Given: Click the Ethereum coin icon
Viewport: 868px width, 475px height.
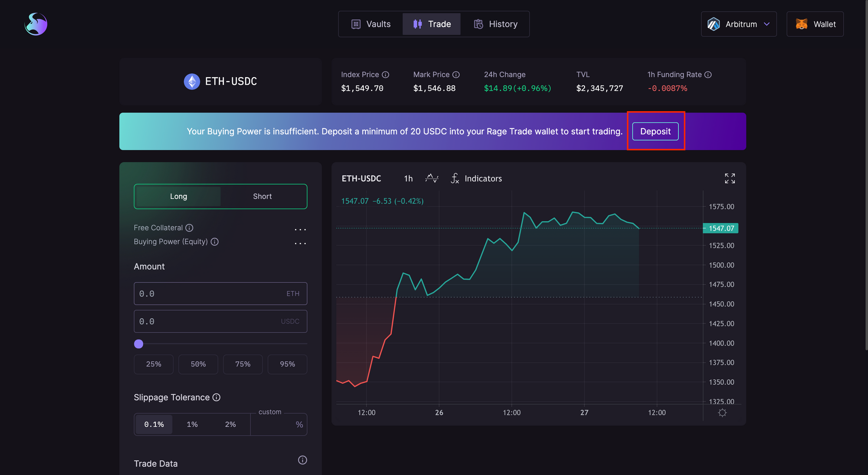Looking at the screenshot, I should pos(192,81).
